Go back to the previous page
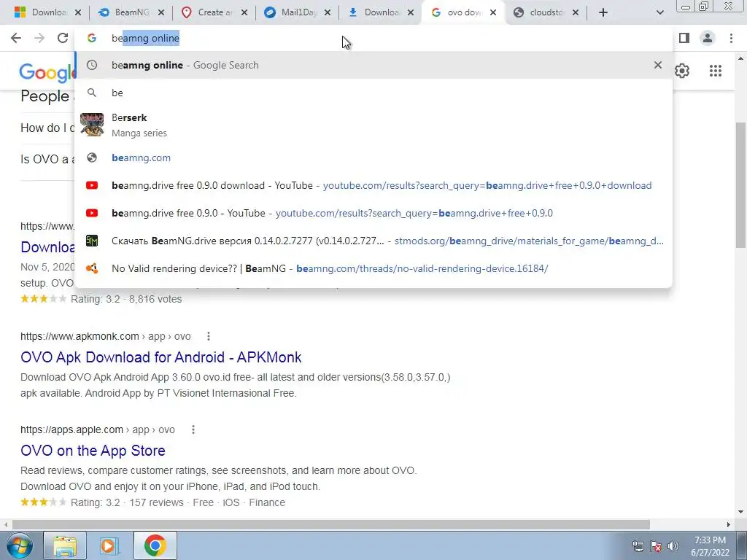 pos(16,38)
